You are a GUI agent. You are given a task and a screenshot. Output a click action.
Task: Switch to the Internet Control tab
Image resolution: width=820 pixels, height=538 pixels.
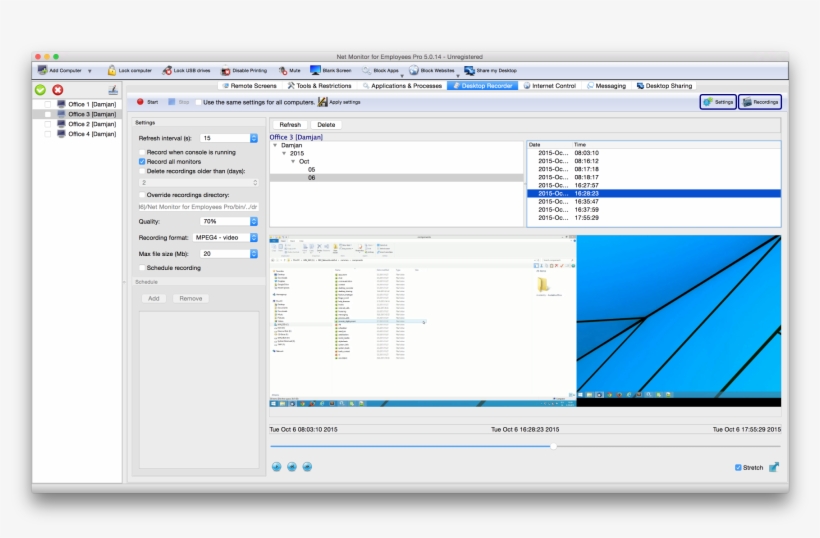550,86
